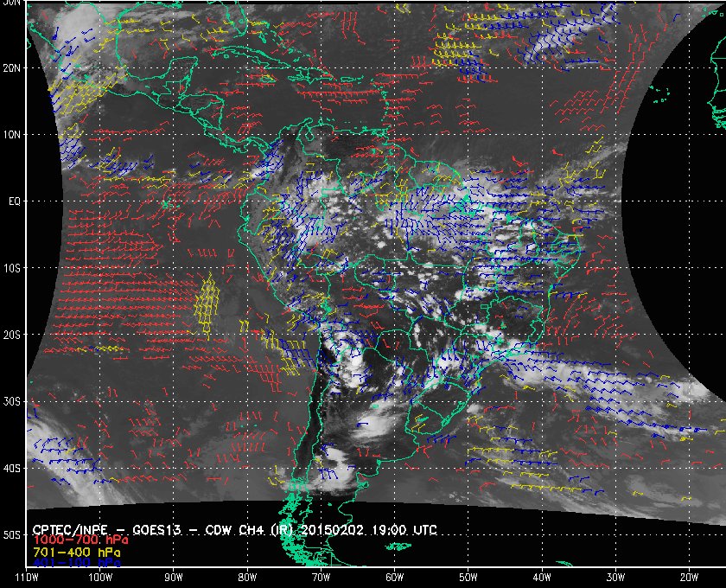Click the 90W longitude label
Viewport: 726px width, 588px height.
click(x=174, y=578)
